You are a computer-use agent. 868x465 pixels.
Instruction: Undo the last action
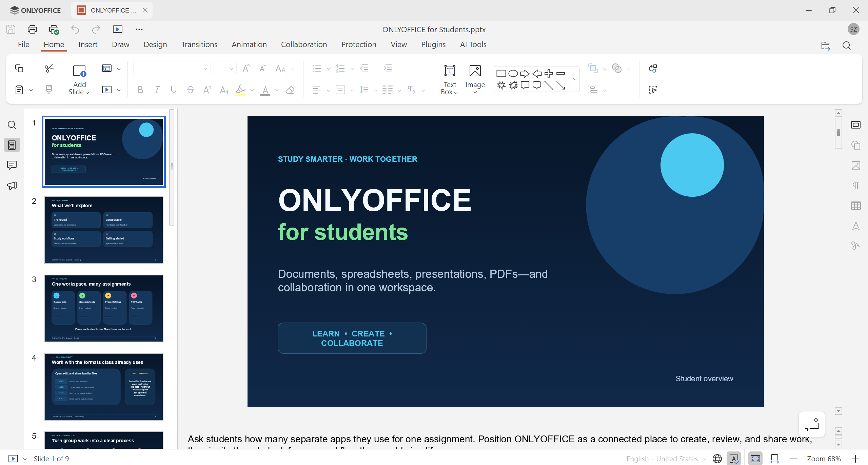click(x=75, y=30)
